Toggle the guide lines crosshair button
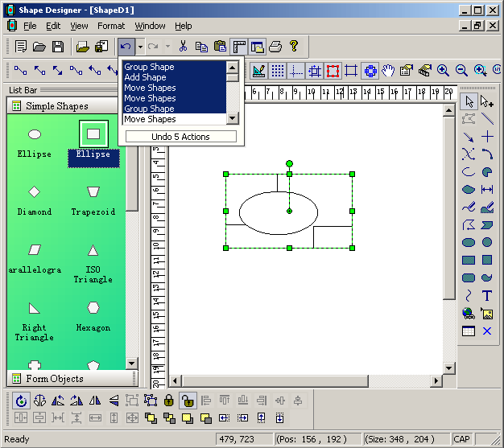Screen dimensions: 504x448 tap(295, 70)
